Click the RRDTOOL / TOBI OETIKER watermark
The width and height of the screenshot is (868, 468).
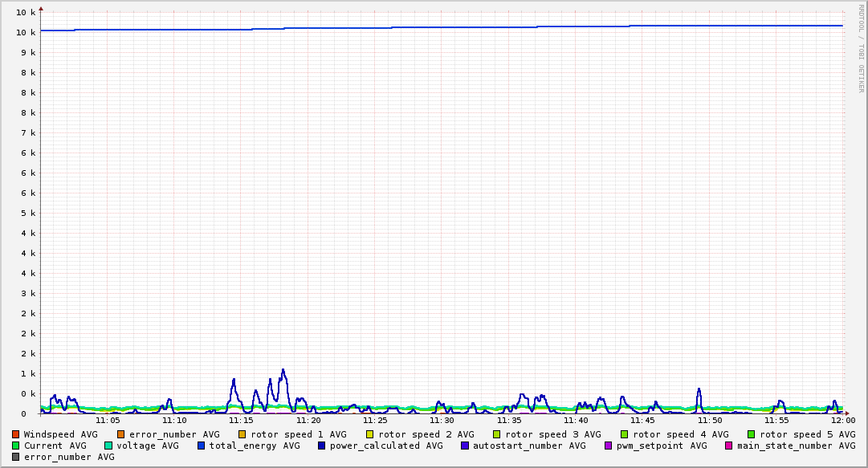pyautogui.click(x=862, y=48)
